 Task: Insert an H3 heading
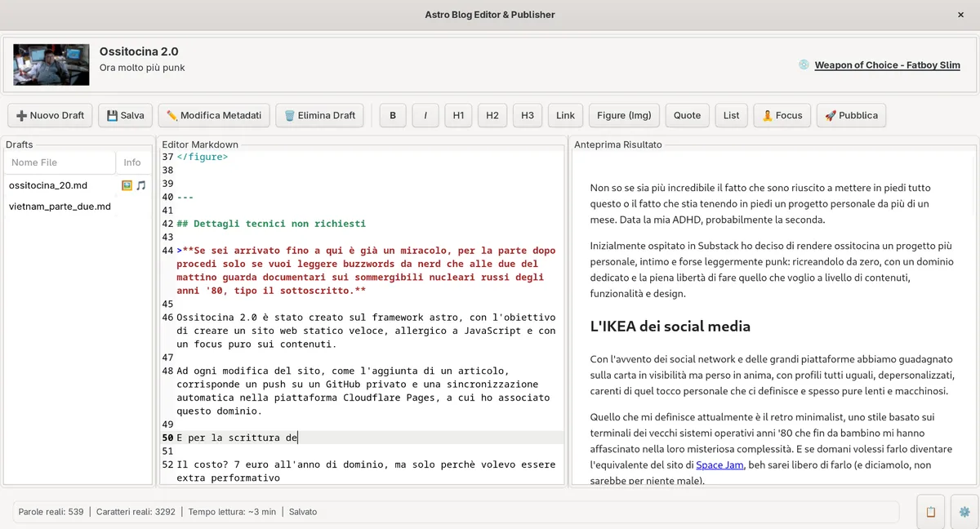pos(528,115)
